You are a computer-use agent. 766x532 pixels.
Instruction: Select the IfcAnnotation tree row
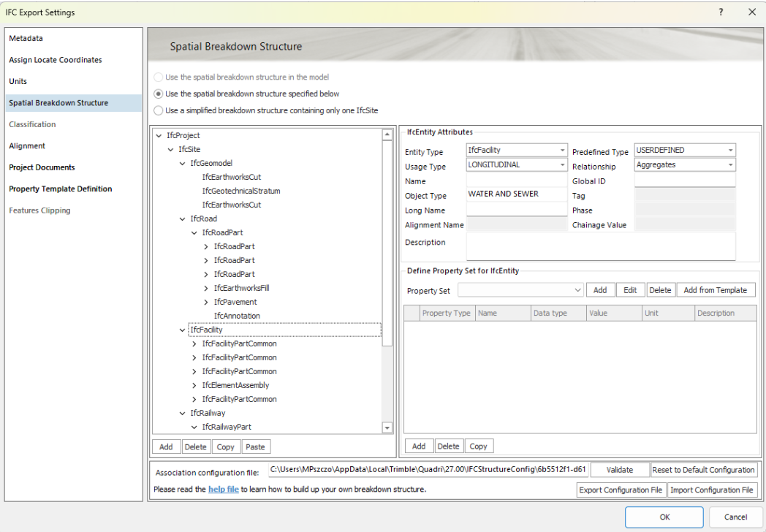pos(237,316)
